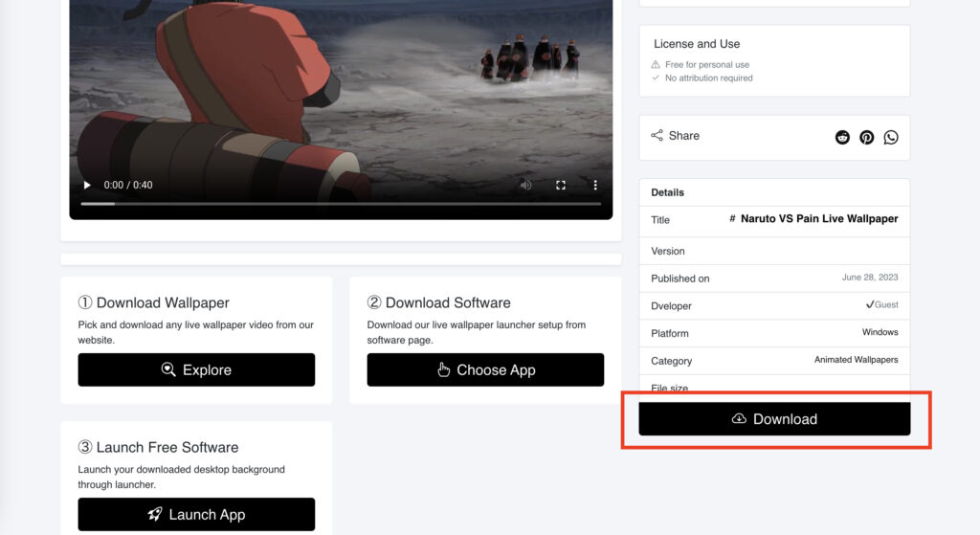The height and width of the screenshot is (535, 980).
Task: Mute the video volume speaker icon
Action: coord(526,185)
